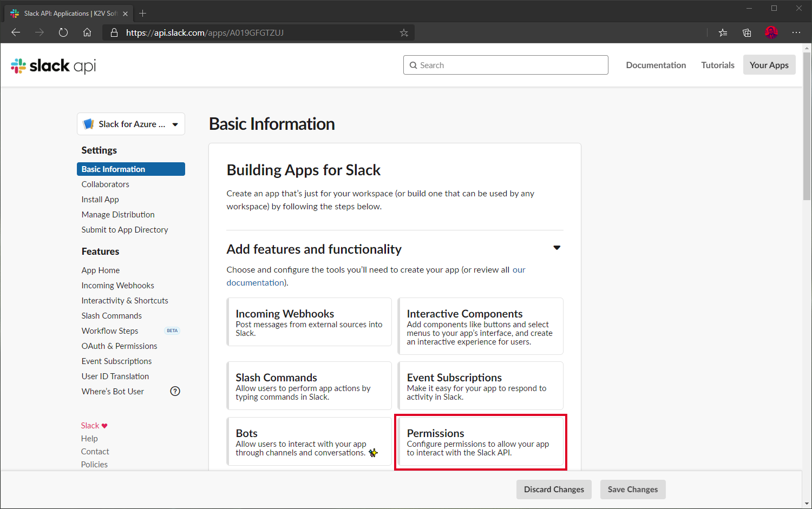The width and height of the screenshot is (812, 509).
Task: Click the 'Settings' sidebar heading
Action: click(99, 150)
